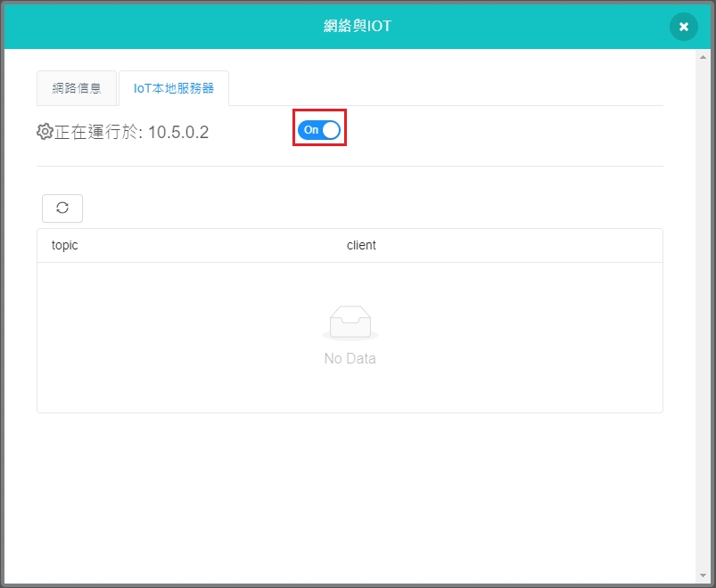Click the "On" label inside the switch
The height and width of the screenshot is (588, 716).
[310, 130]
